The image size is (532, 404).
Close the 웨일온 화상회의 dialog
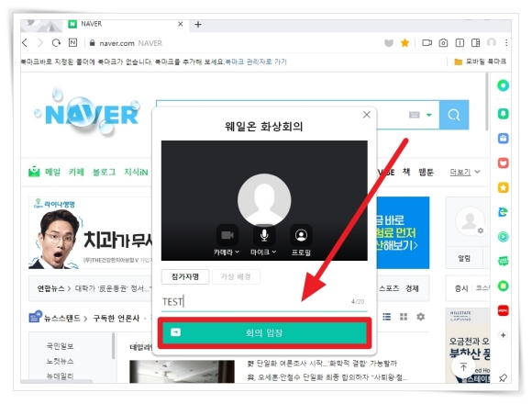tap(366, 115)
